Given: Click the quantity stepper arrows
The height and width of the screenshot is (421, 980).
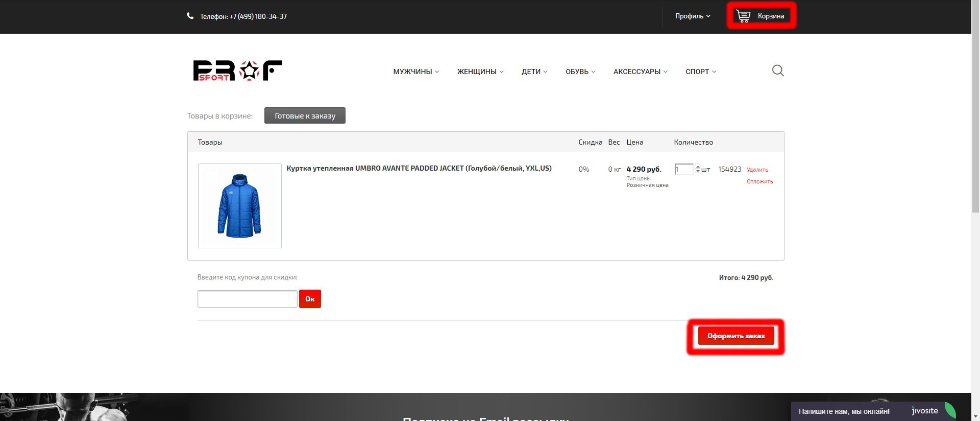Looking at the screenshot, I should 698,169.
